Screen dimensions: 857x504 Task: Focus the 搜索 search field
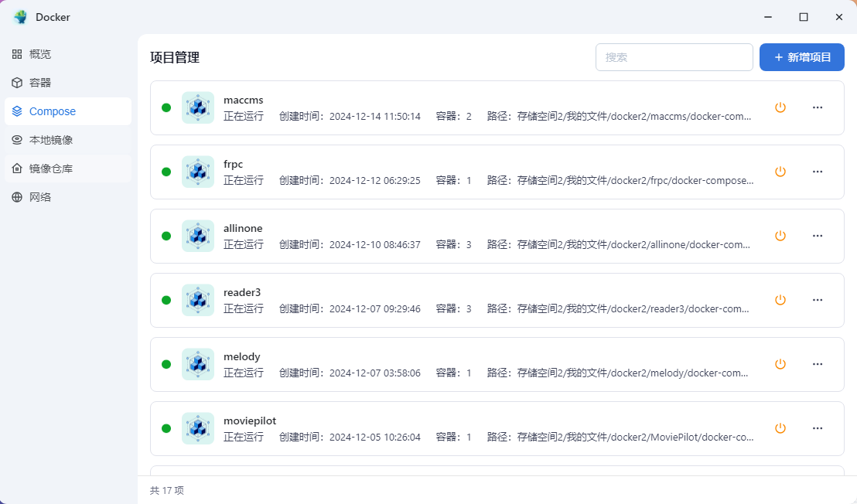[674, 57]
